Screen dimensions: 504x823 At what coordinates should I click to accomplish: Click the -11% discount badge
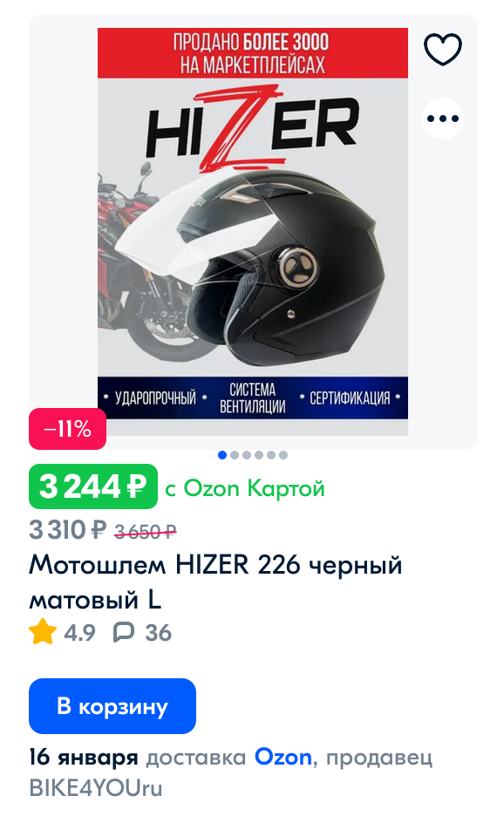coord(68,429)
